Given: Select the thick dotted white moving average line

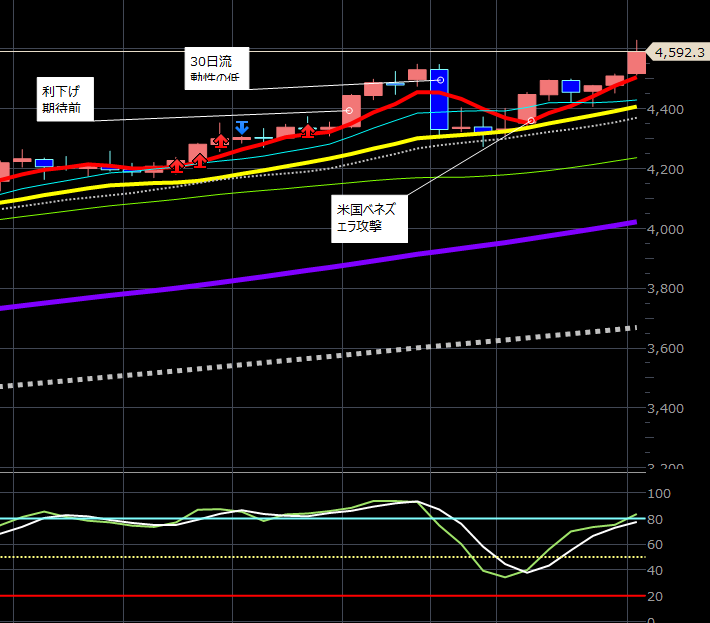Looking at the screenshot, I should click(x=300, y=359).
